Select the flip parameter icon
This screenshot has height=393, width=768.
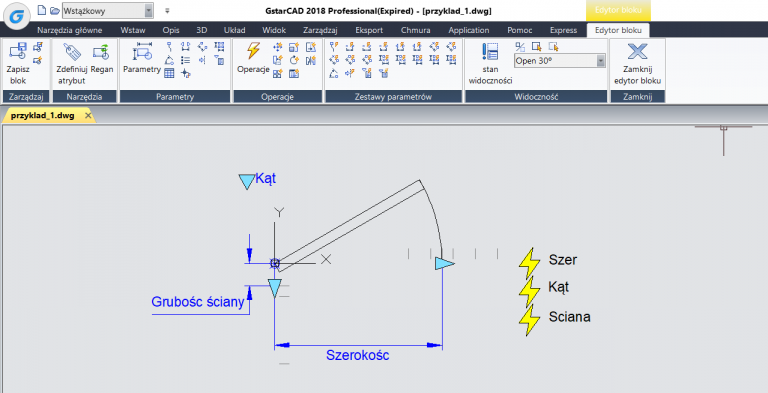202,61
